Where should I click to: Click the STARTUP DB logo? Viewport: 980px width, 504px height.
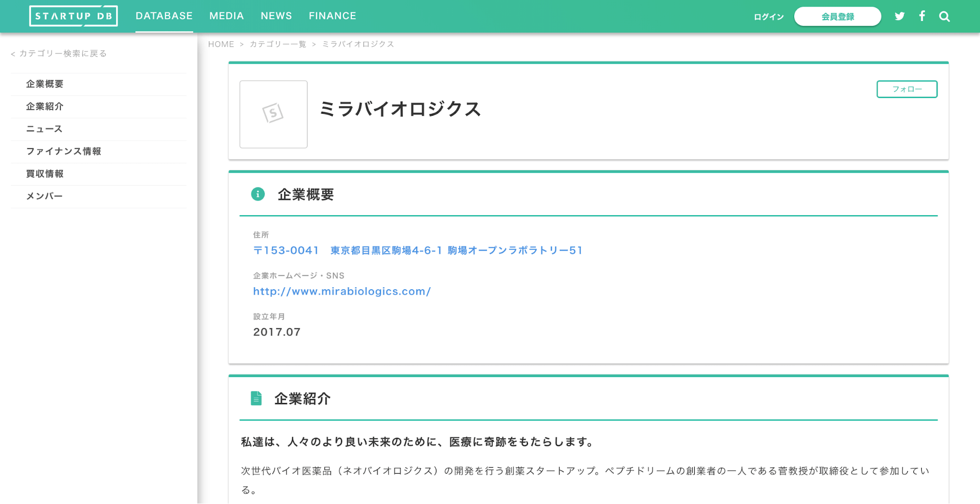74,16
